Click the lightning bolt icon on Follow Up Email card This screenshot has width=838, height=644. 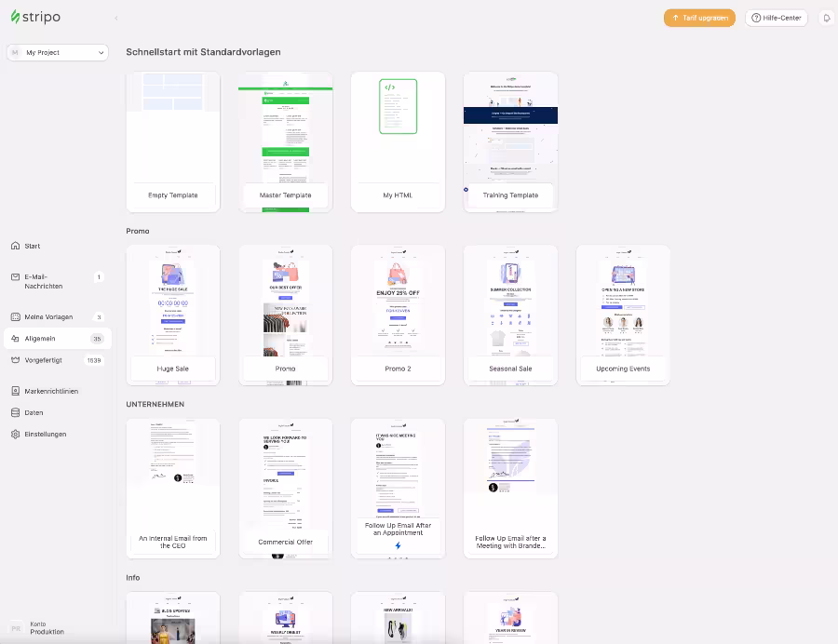pyautogui.click(x=398, y=545)
